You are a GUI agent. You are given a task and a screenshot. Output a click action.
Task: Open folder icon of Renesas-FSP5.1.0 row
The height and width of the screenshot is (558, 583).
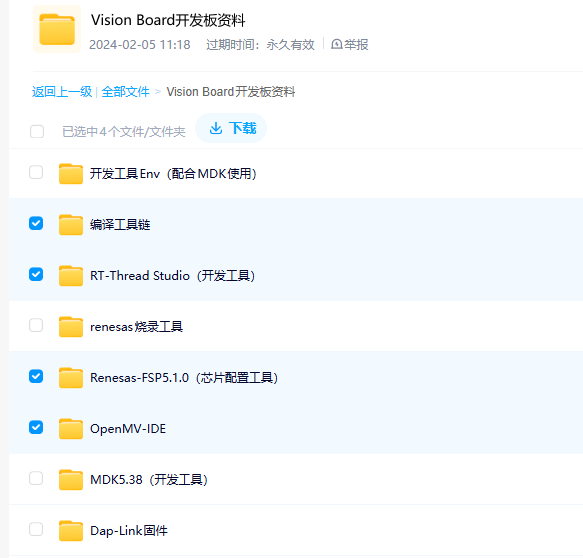pos(71,377)
